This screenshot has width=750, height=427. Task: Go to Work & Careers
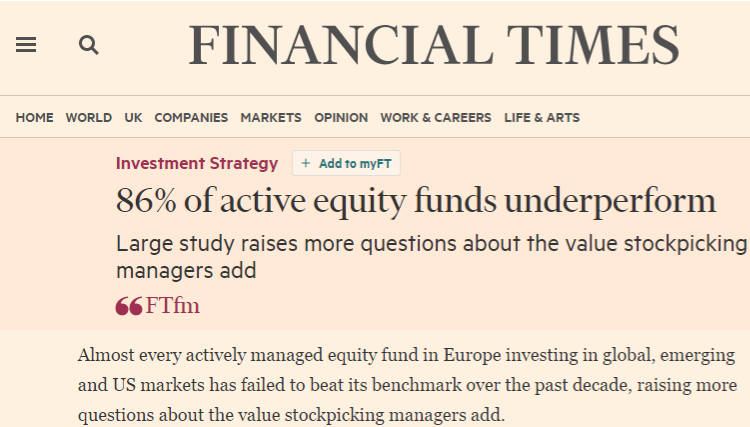click(436, 118)
